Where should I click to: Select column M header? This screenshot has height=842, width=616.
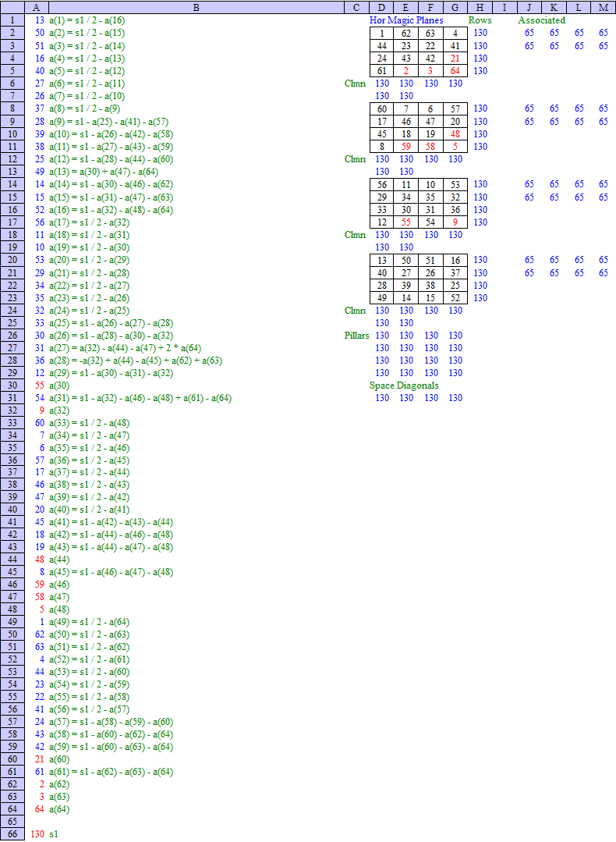tap(603, 8)
